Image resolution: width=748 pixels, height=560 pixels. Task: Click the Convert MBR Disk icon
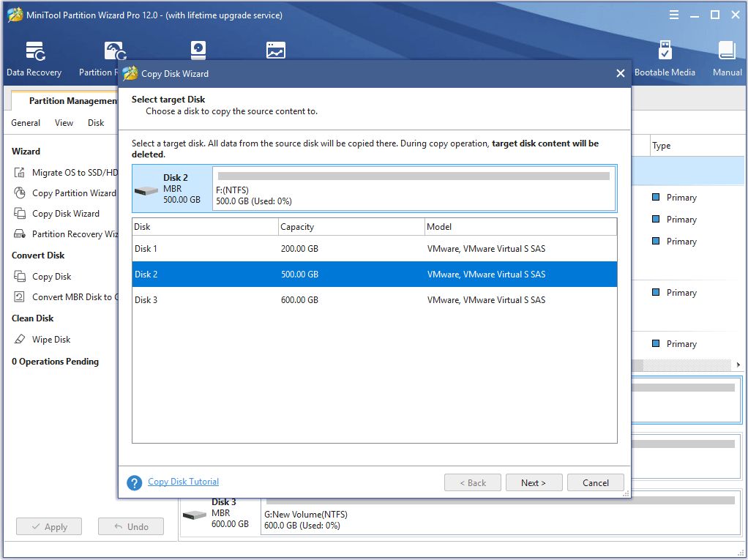point(19,296)
